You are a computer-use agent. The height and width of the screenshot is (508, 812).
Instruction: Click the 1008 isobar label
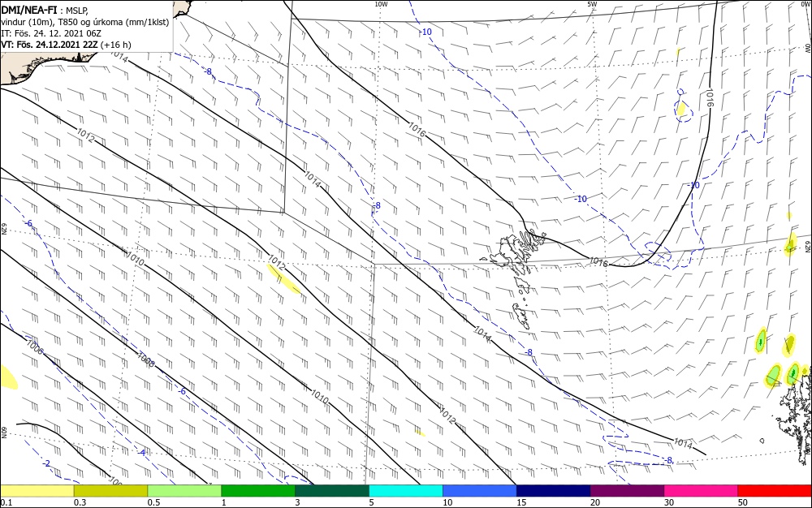point(145,360)
